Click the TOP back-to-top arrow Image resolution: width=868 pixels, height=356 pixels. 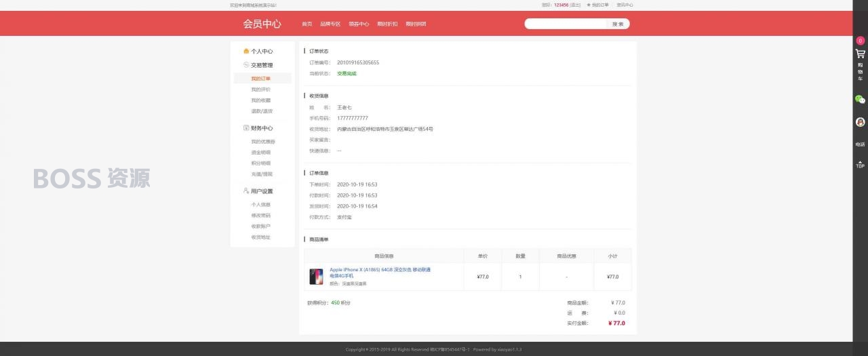point(860,164)
